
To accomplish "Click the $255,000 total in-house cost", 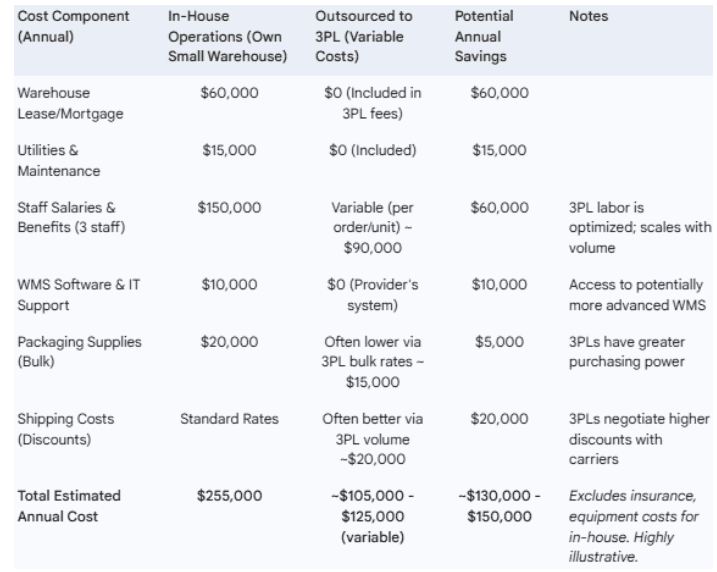I will pyautogui.click(x=229, y=495).
